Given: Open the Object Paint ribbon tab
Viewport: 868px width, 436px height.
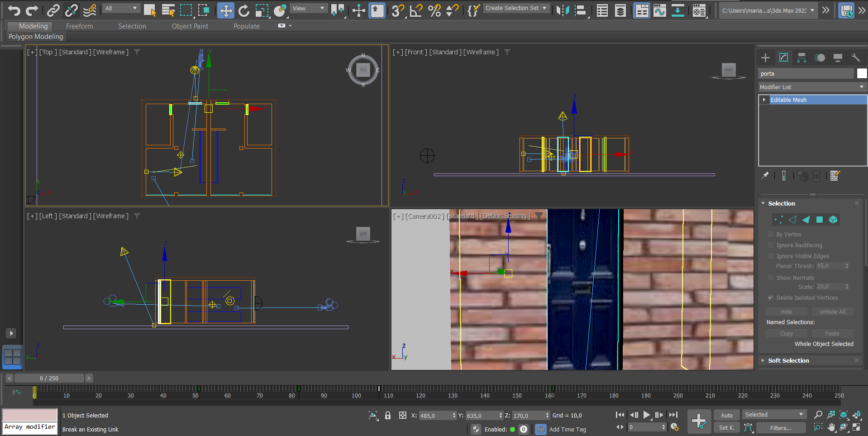Looking at the screenshot, I should click(190, 26).
